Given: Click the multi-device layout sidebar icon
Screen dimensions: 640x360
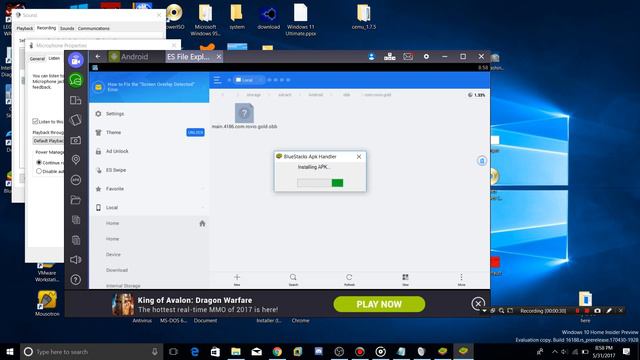Looking at the screenshot, I should [x=76, y=100].
